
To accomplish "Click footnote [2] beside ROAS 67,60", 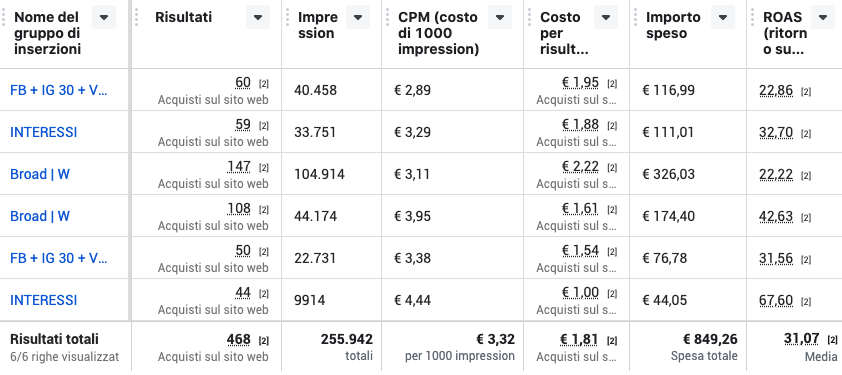I will pyautogui.click(x=805, y=301).
